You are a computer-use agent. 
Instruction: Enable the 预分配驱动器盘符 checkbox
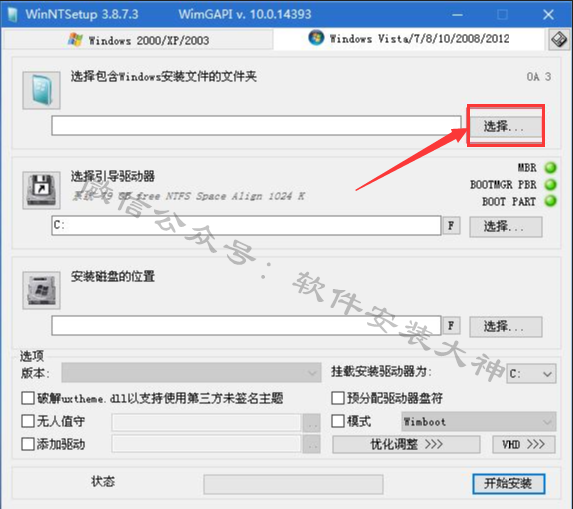tap(338, 398)
